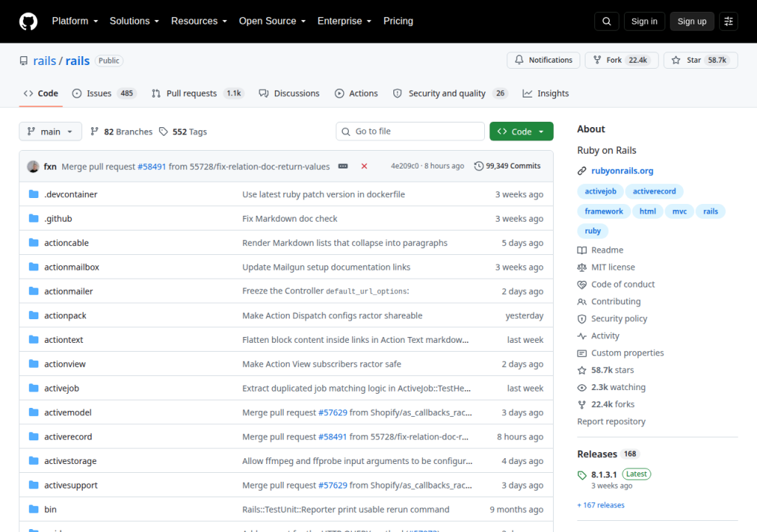This screenshot has height=532, width=757.
Task: Go to the GitHub homepage logo
Action: click(28, 21)
